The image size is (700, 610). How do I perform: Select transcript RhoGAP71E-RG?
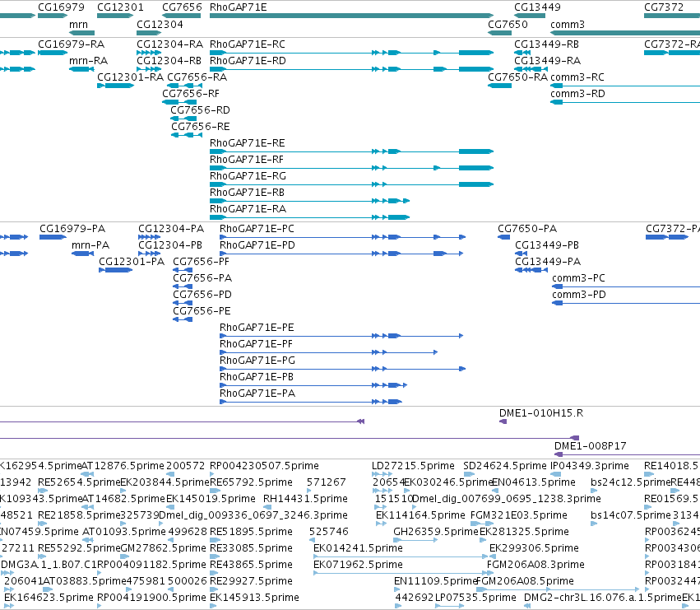point(351,184)
